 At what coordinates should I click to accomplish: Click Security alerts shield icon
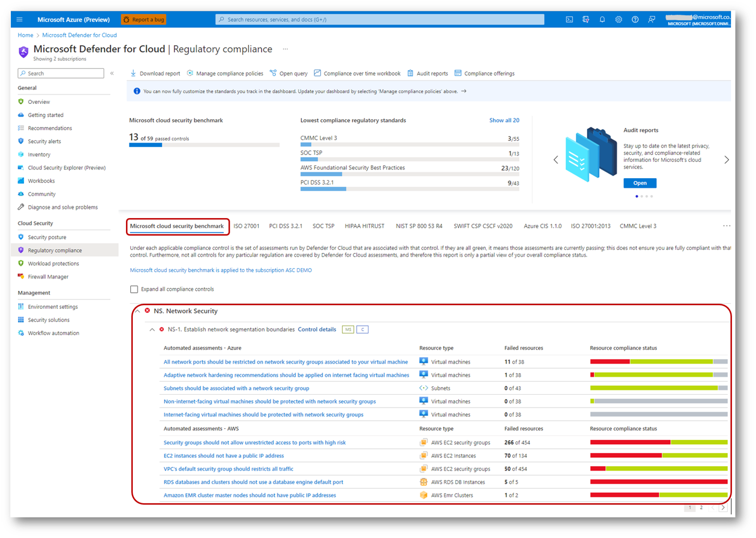(x=21, y=141)
